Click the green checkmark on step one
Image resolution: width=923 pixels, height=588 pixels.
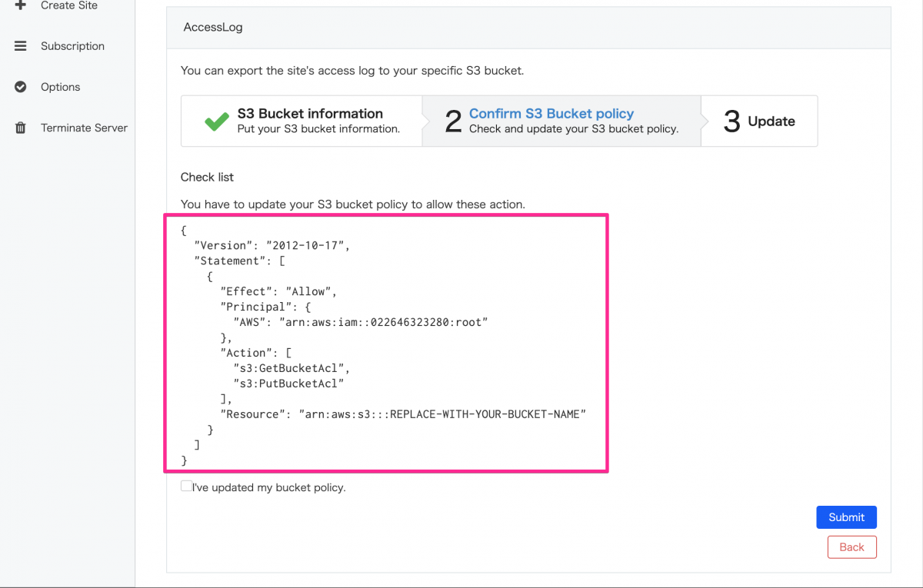tap(217, 121)
